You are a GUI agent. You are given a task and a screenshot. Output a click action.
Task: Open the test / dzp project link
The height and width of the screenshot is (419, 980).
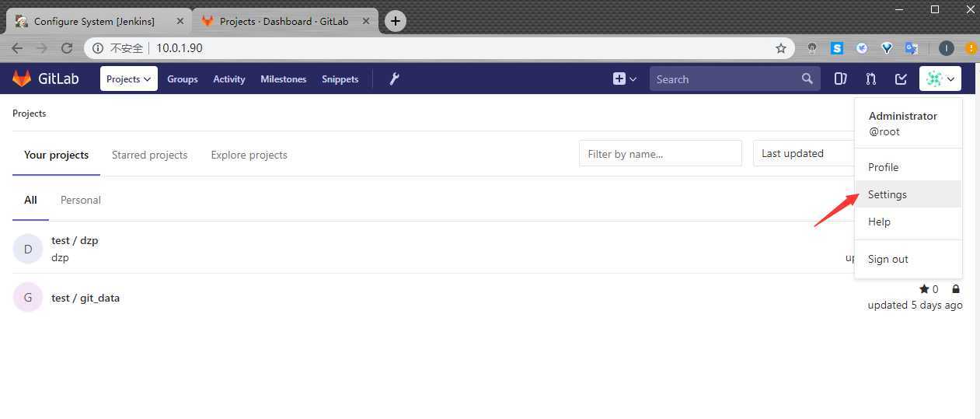(75, 240)
